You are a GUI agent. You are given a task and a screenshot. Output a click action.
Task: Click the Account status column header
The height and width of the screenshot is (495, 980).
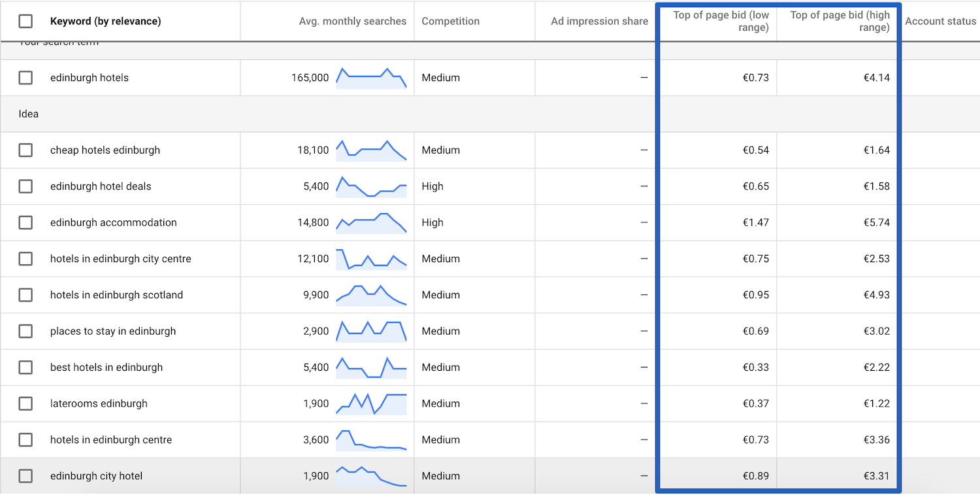[x=941, y=22]
